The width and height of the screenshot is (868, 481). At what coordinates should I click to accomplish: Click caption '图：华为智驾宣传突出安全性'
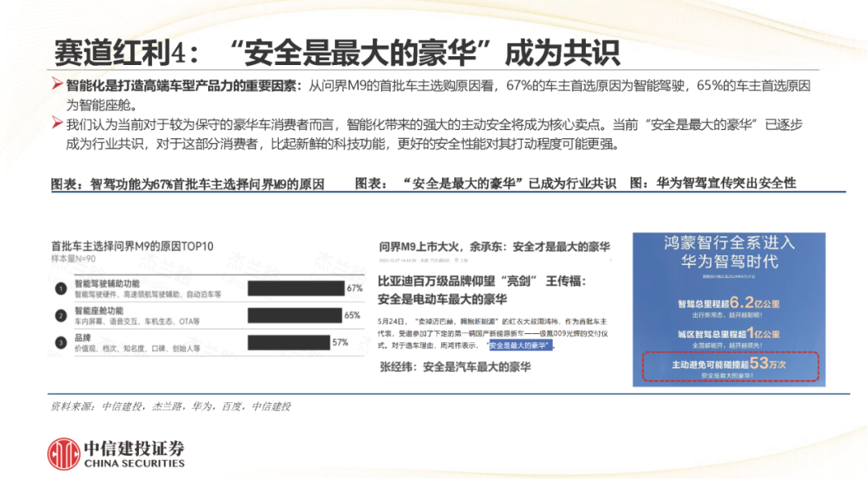(713, 183)
